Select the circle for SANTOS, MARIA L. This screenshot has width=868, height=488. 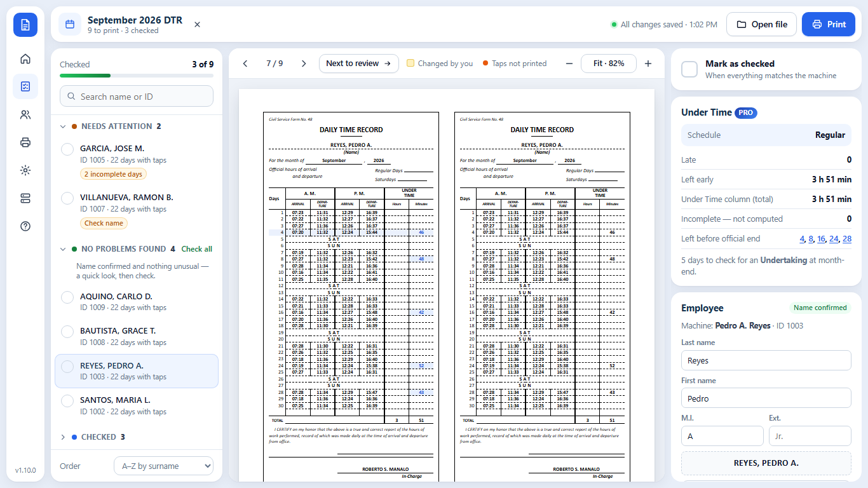click(67, 401)
